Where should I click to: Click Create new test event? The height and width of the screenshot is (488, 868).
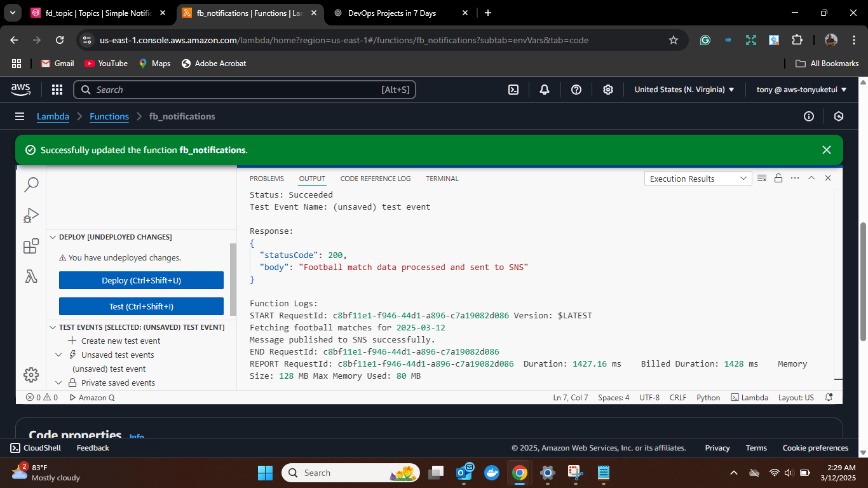pos(121,341)
